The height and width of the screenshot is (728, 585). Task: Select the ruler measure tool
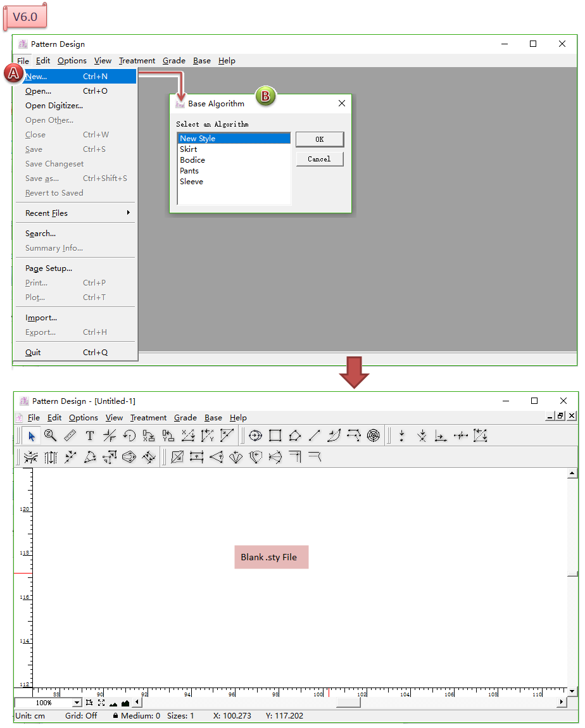click(70, 436)
